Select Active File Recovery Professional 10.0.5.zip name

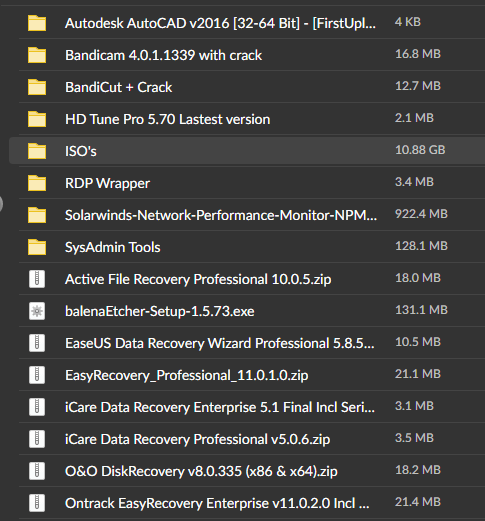coord(198,280)
